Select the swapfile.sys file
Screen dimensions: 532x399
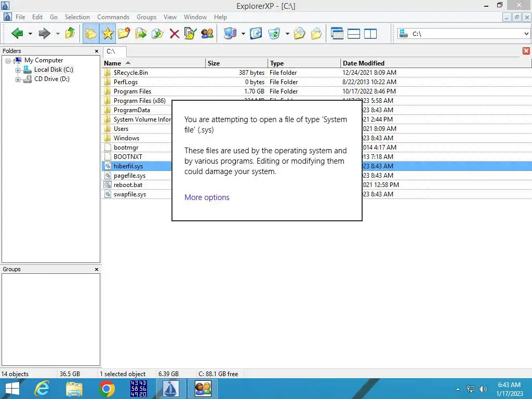click(x=129, y=194)
